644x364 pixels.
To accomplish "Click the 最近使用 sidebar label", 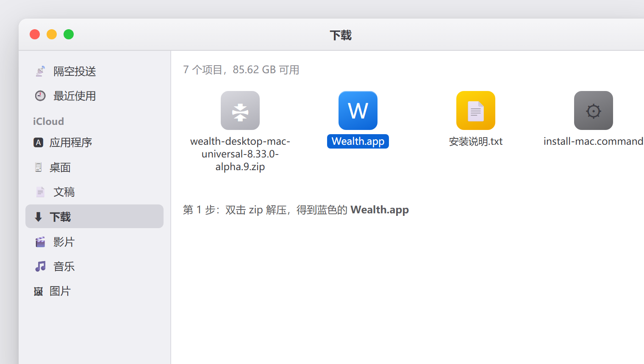I will tap(75, 96).
